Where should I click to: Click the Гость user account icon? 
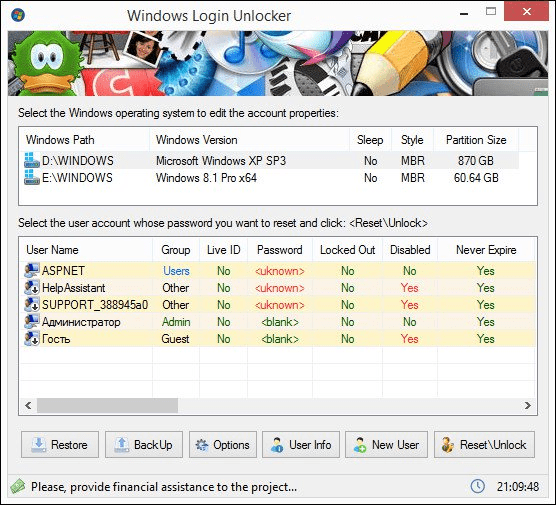click(32, 339)
